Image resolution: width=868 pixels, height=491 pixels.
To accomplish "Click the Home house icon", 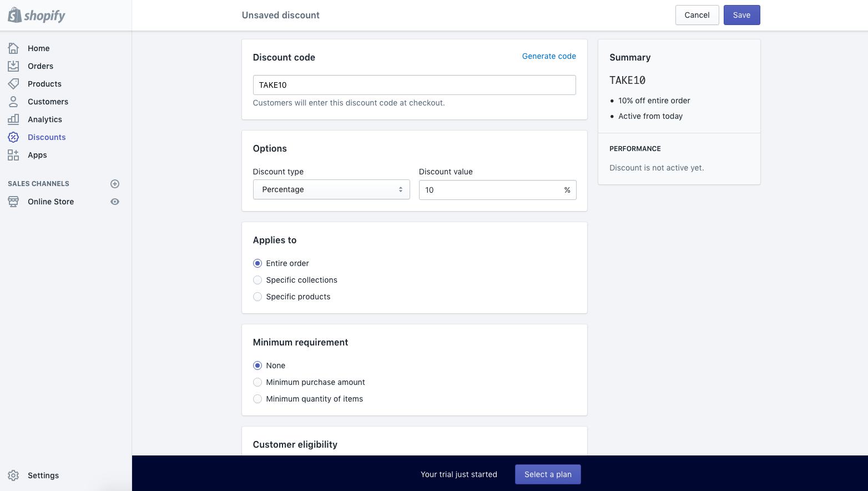I will 13,48.
